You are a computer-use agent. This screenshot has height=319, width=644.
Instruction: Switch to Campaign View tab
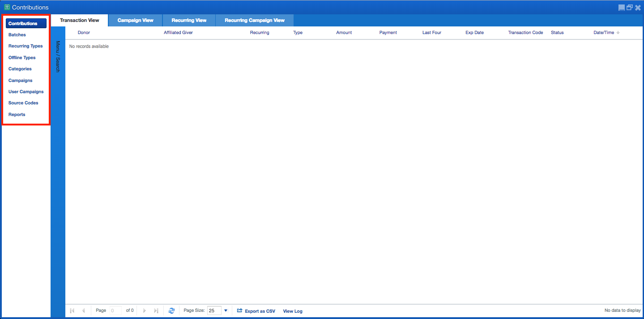(x=136, y=20)
